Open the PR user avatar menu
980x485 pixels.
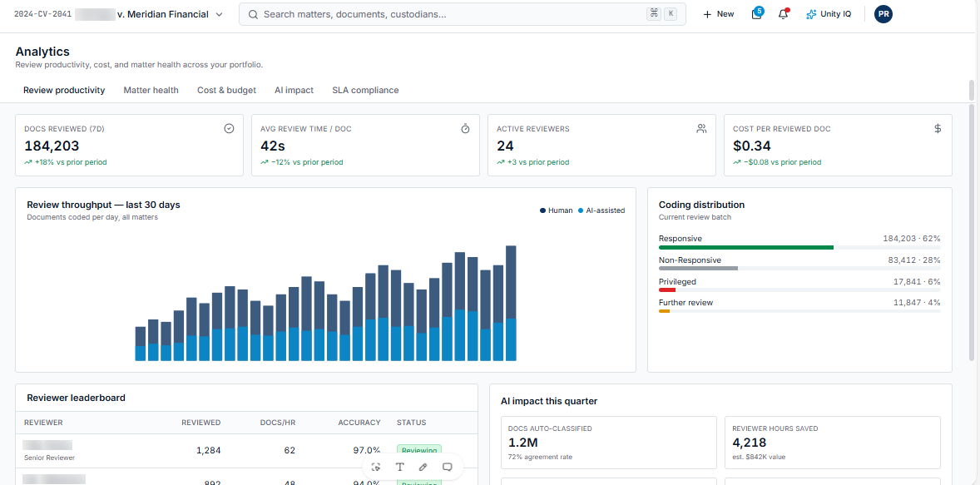click(883, 14)
